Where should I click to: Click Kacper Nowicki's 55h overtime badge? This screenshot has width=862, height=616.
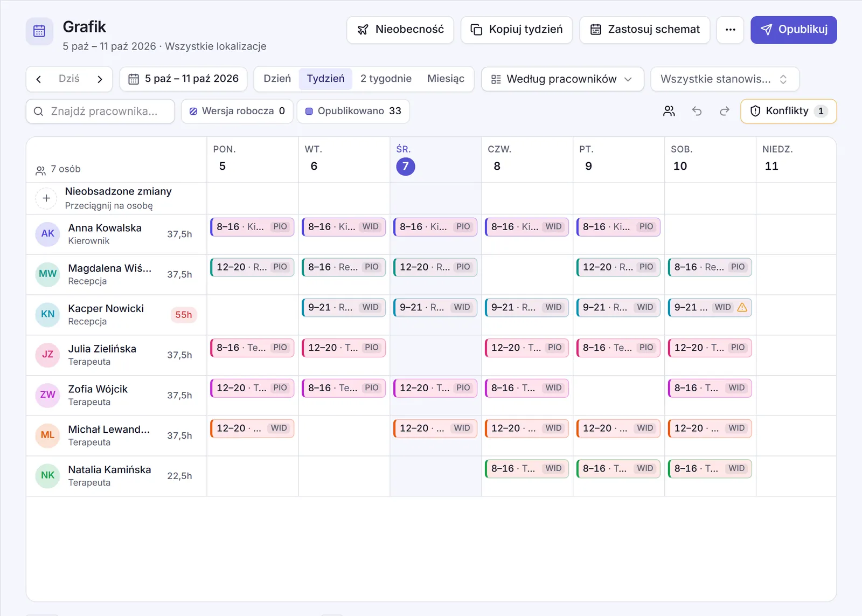[x=183, y=315]
